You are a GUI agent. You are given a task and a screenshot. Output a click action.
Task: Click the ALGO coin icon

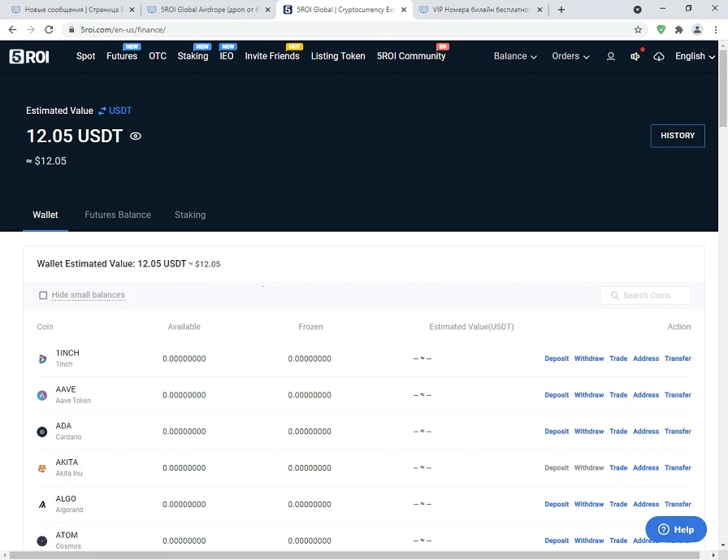click(42, 504)
